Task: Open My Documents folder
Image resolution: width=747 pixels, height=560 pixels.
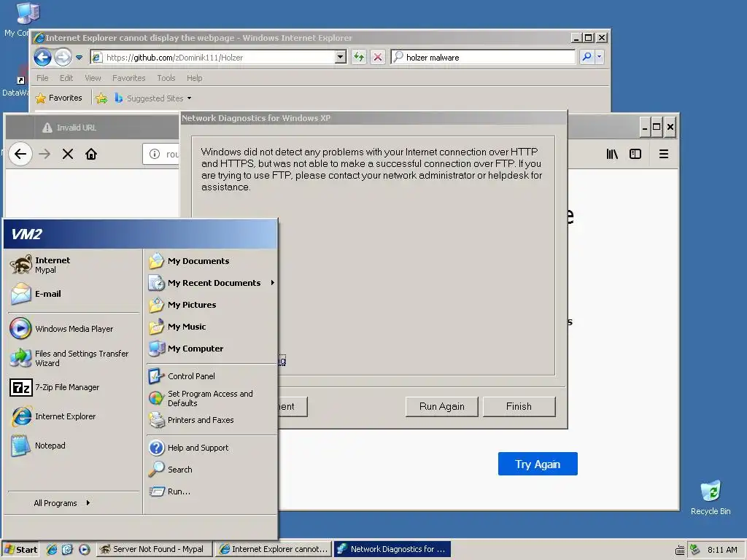Action: pos(211,261)
